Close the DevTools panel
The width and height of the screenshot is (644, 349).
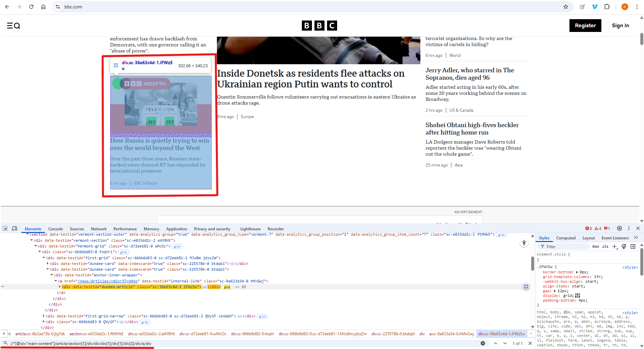click(638, 228)
